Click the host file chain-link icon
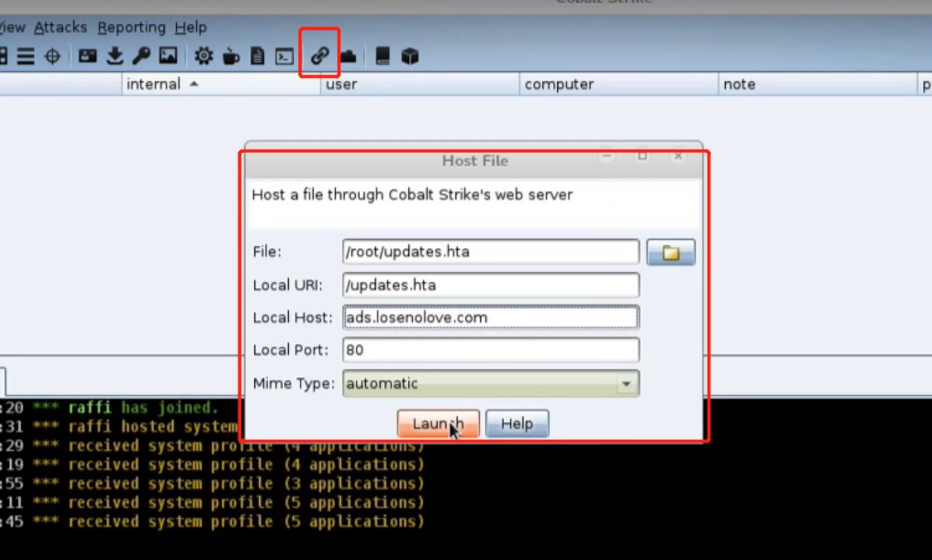 [319, 55]
